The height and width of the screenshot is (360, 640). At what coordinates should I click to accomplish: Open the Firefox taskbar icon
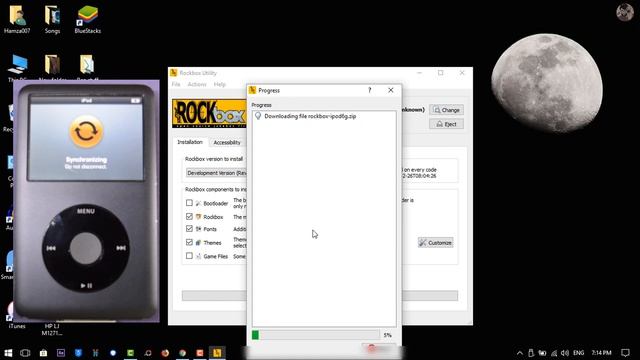(165, 353)
